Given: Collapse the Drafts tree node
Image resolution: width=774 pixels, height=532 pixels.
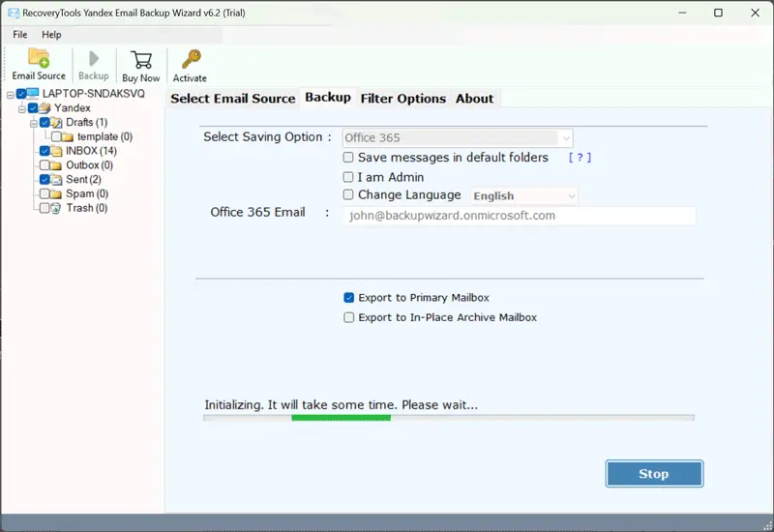Looking at the screenshot, I should pos(34,123).
